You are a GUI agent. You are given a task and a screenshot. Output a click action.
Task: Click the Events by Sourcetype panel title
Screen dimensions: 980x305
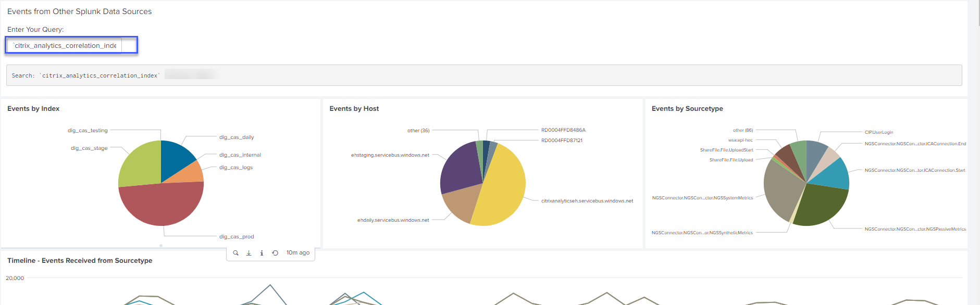(x=687, y=109)
